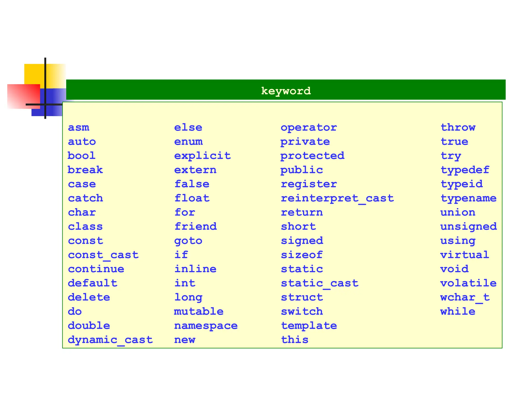Select the keyword 'typedef'
This screenshot has height=399, width=532.
(465, 170)
